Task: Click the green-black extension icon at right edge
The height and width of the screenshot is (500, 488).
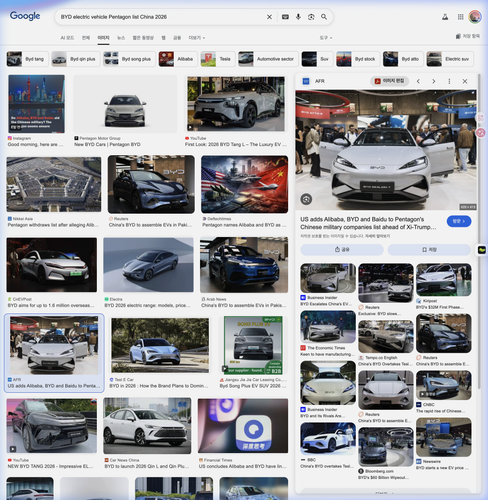Action: 482,250
